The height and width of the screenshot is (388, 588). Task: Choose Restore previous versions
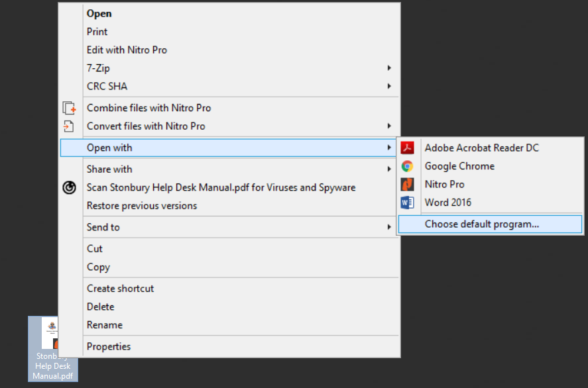[x=229, y=206]
